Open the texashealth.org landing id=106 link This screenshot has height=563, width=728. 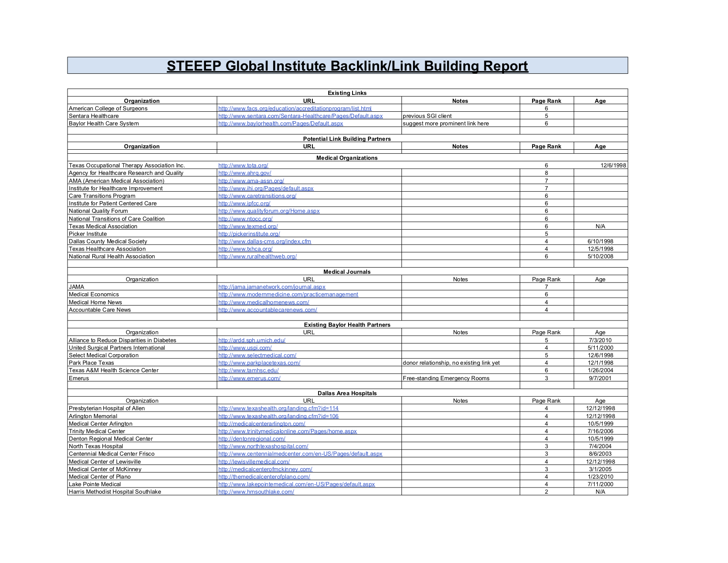278,416
